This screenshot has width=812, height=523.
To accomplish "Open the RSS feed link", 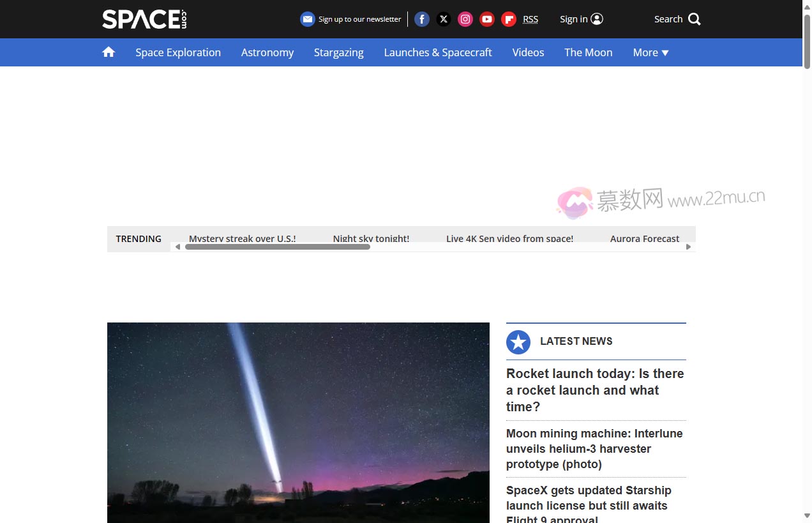I will click(x=530, y=19).
